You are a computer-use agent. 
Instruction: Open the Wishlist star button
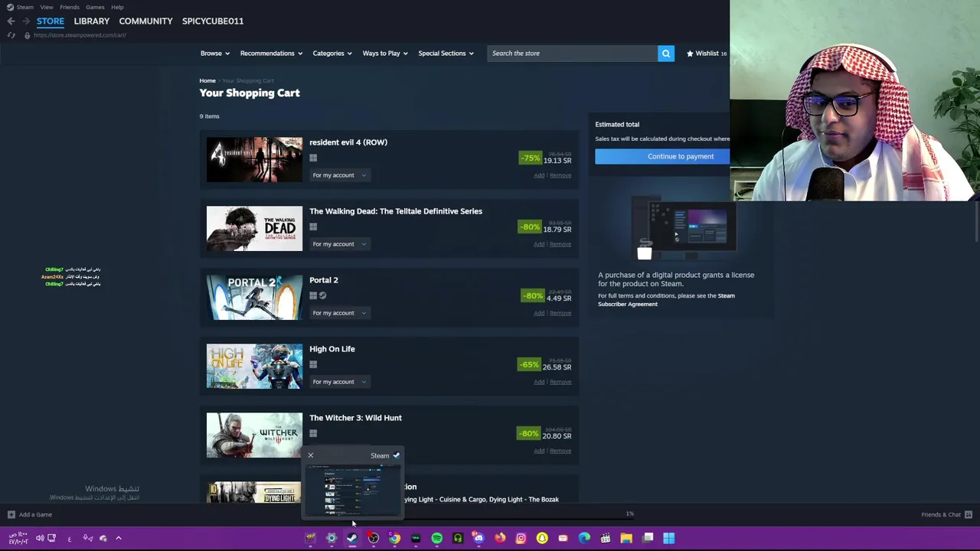click(x=707, y=54)
